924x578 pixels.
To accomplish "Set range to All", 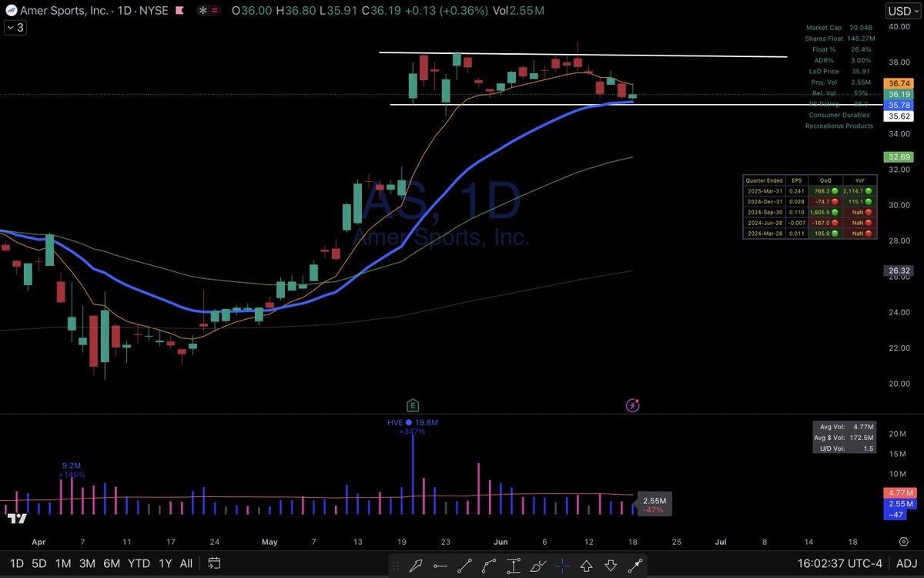I will click(x=186, y=563).
